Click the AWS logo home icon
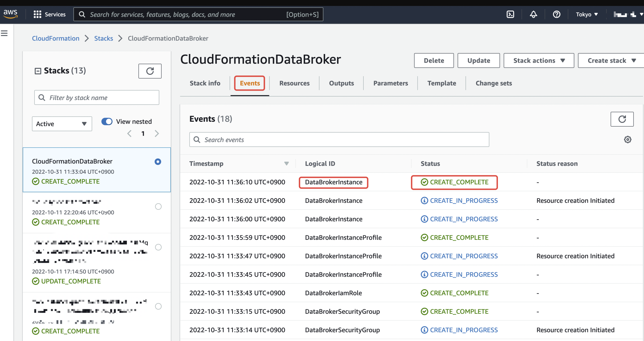Viewport: 644px width, 341px height. (11, 14)
